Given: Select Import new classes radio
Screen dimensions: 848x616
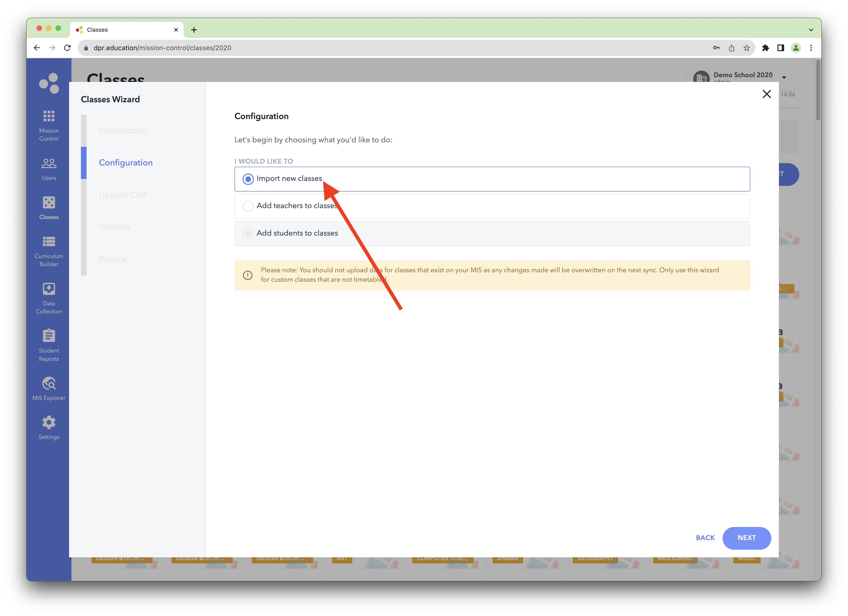Looking at the screenshot, I should (248, 179).
